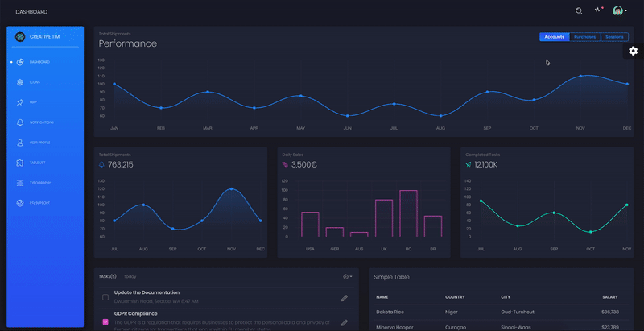Click the 'Simple Table' heading
This screenshot has width=644, height=331.
coord(391,277)
